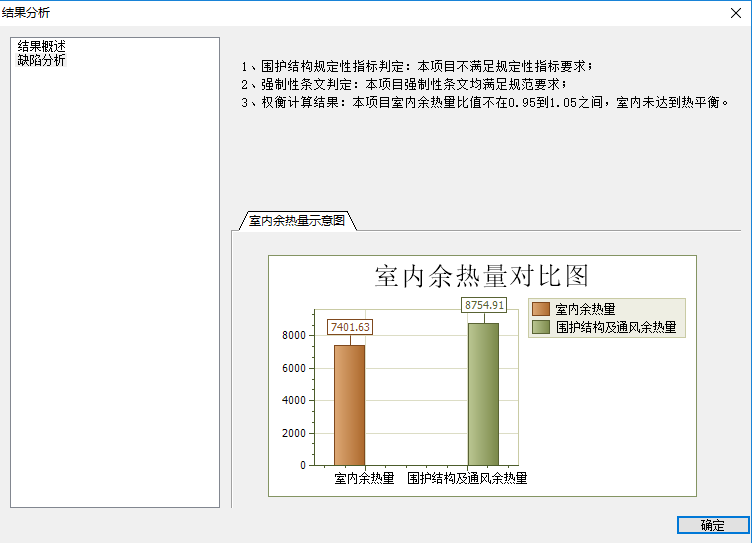
Task: Click the green 围护结构及通风余热量 bar
Action: click(483, 394)
